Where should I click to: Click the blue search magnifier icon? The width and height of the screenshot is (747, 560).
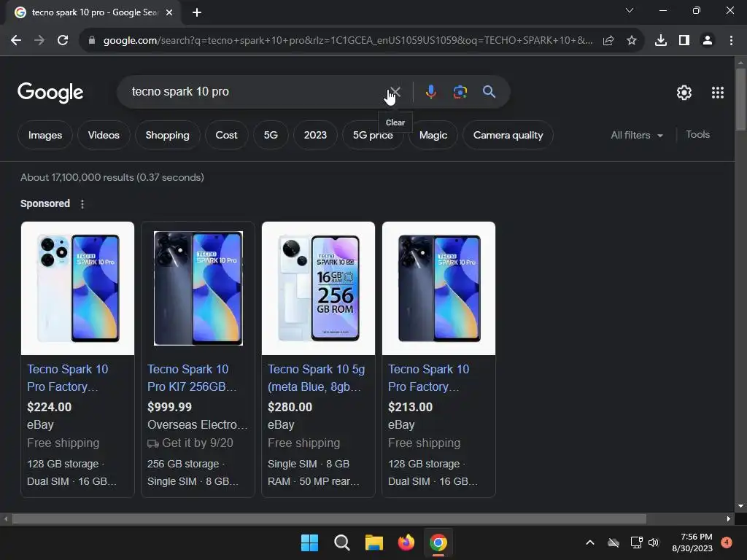coord(489,91)
